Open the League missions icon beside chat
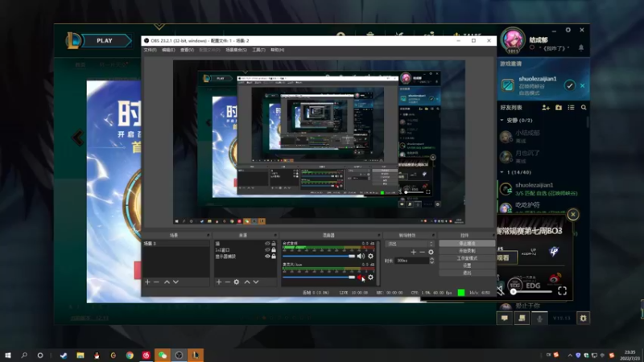The height and width of the screenshot is (362, 644). click(x=522, y=318)
